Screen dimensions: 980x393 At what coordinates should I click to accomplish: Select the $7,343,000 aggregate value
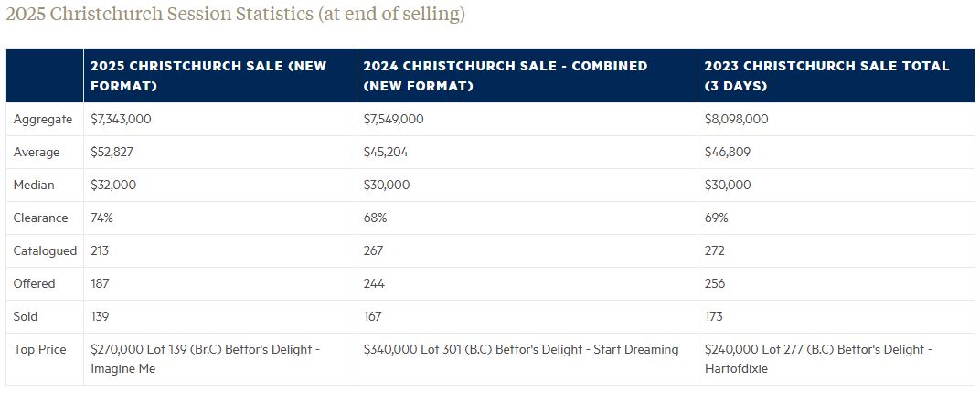pos(121,119)
